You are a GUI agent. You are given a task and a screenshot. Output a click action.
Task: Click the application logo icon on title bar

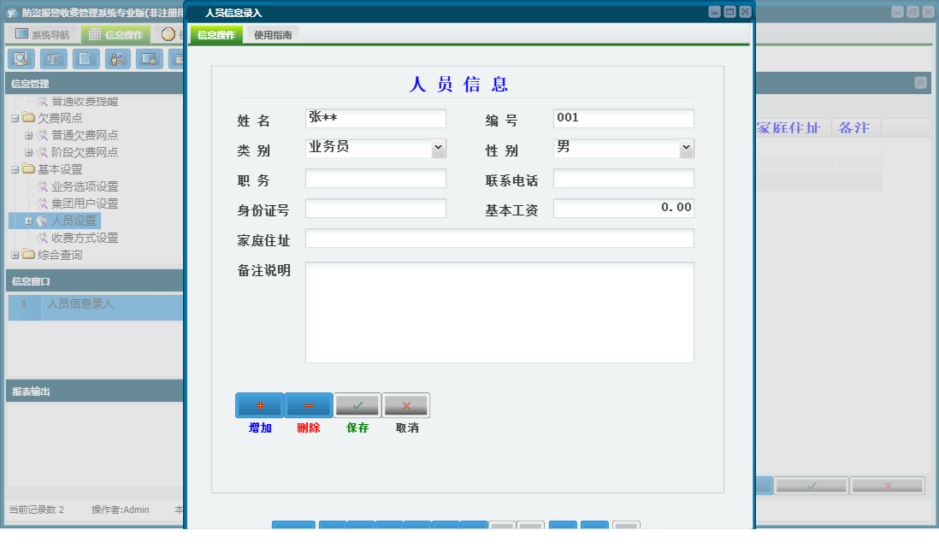click(x=12, y=11)
